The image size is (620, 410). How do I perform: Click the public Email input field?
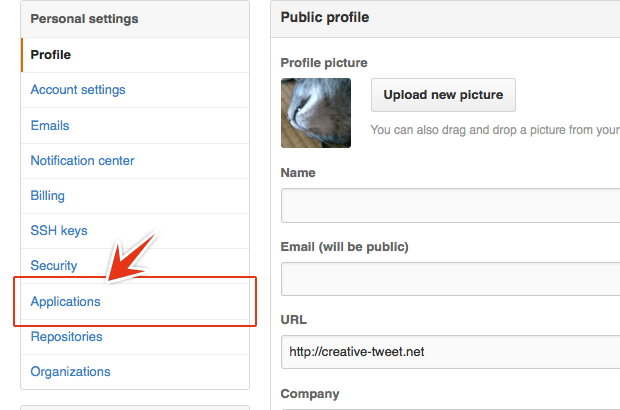click(450, 279)
